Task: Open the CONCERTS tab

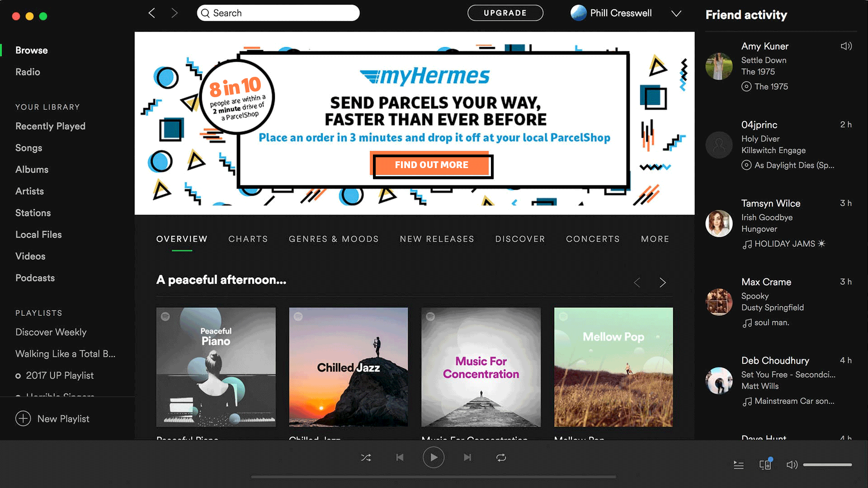Action: pyautogui.click(x=593, y=239)
